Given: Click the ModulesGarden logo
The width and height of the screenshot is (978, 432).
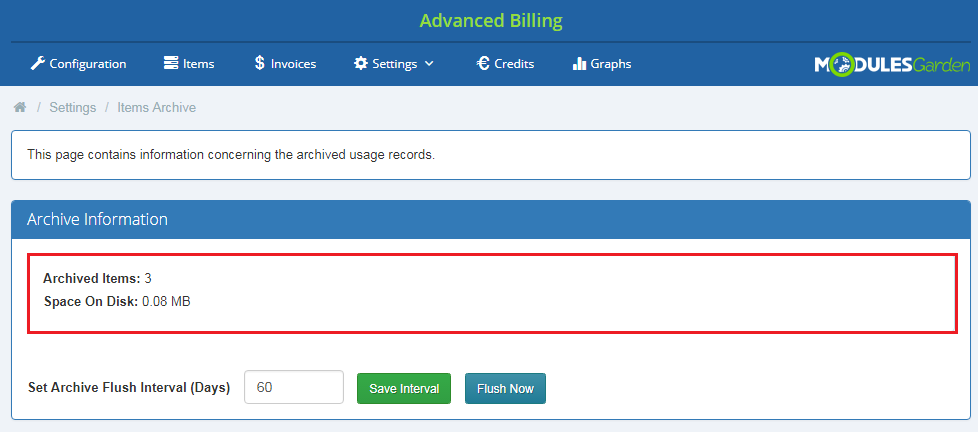Looking at the screenshot, I should [892, 64].
